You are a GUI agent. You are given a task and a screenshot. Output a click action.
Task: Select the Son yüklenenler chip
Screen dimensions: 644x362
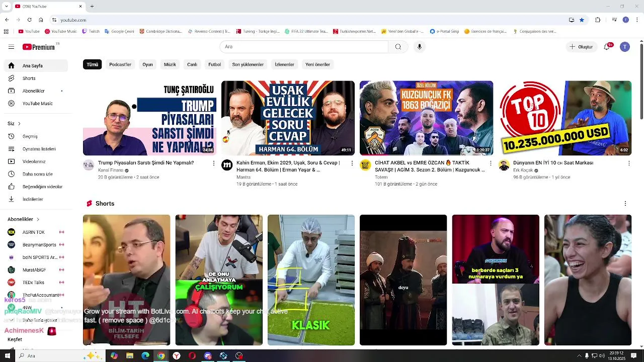point(248,64)
